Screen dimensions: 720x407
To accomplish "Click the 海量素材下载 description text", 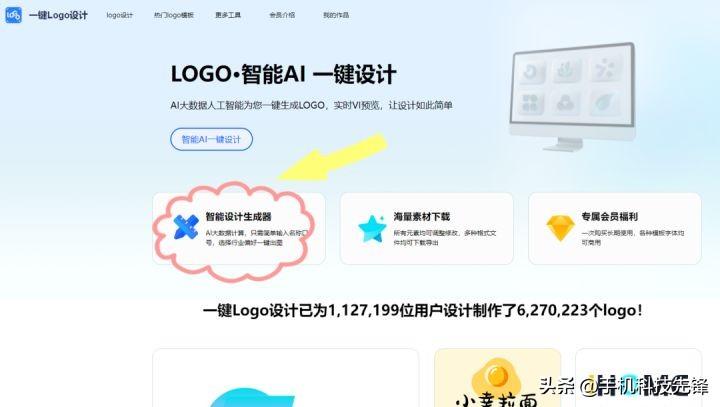I will pyautogui.click(x=444, y=237).
